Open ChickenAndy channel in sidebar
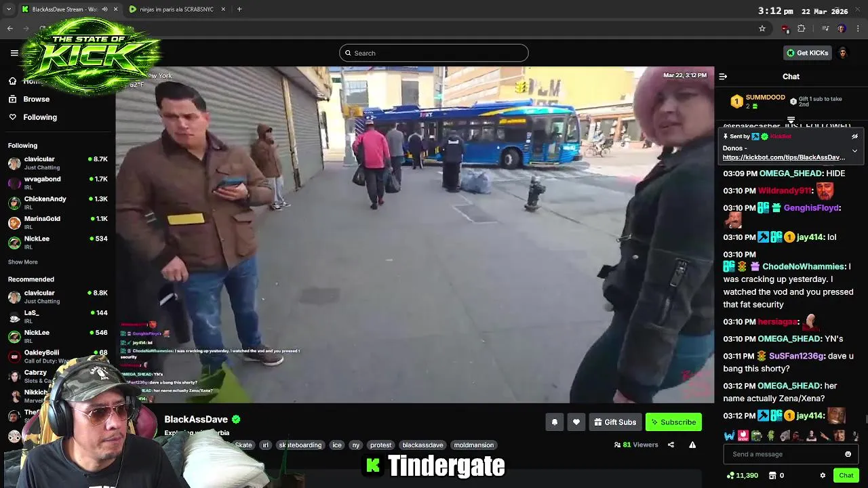The width and height of the screenshot is (868, 488). click(58, 203)
